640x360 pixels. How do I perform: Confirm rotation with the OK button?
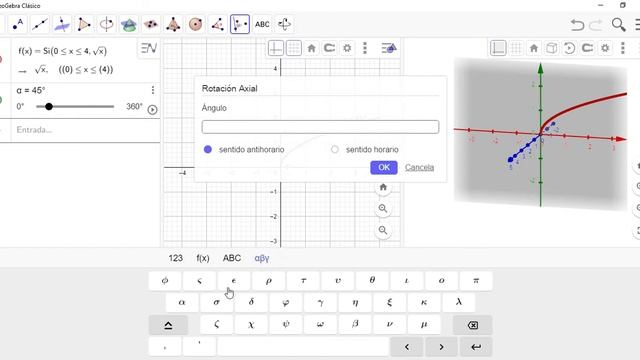pyautogui.click(x=384, y=167)
